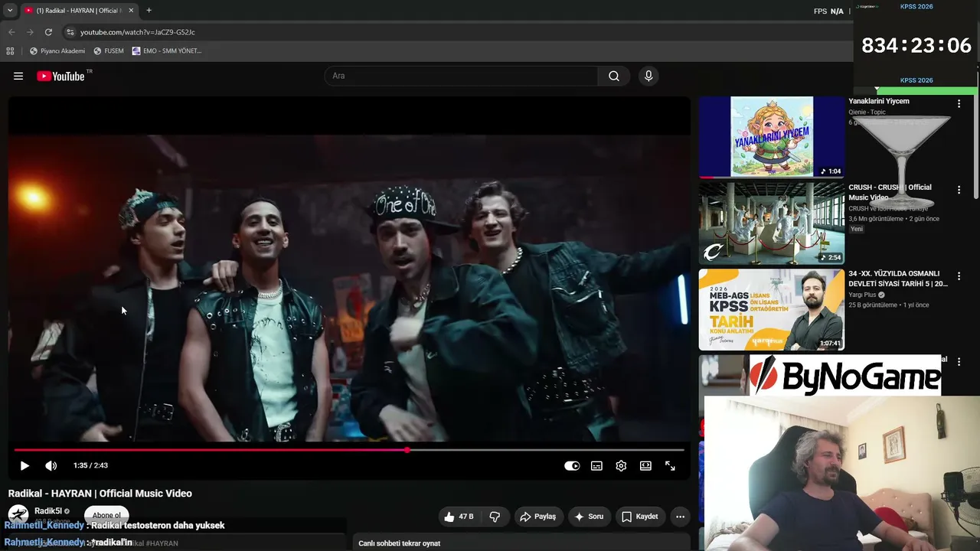Enter fullscreen mode in the player
The width and height of the screenshot is (980, 551).
[x=670, y=465]
